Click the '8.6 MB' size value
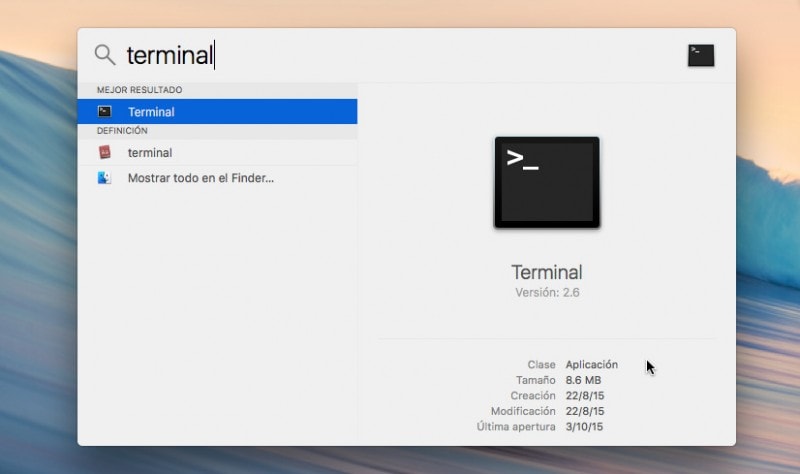This screenshot has width=800, height=474. point(583,380)
